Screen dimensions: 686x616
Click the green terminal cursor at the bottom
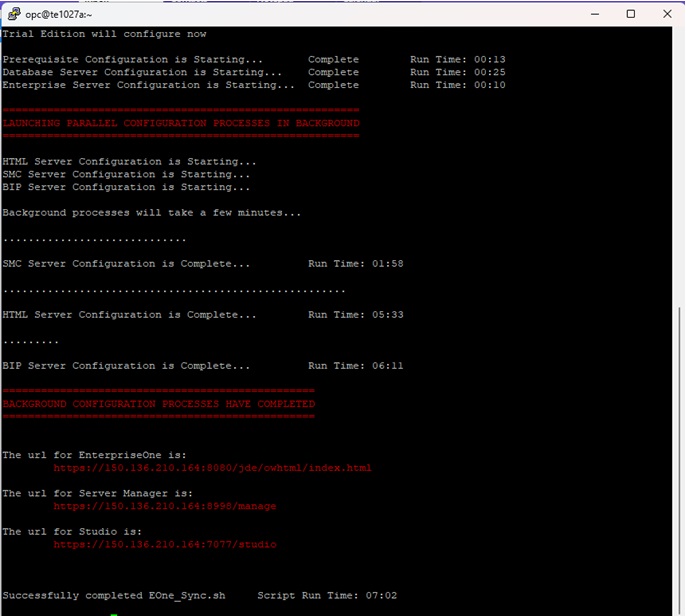coord(114,614)
